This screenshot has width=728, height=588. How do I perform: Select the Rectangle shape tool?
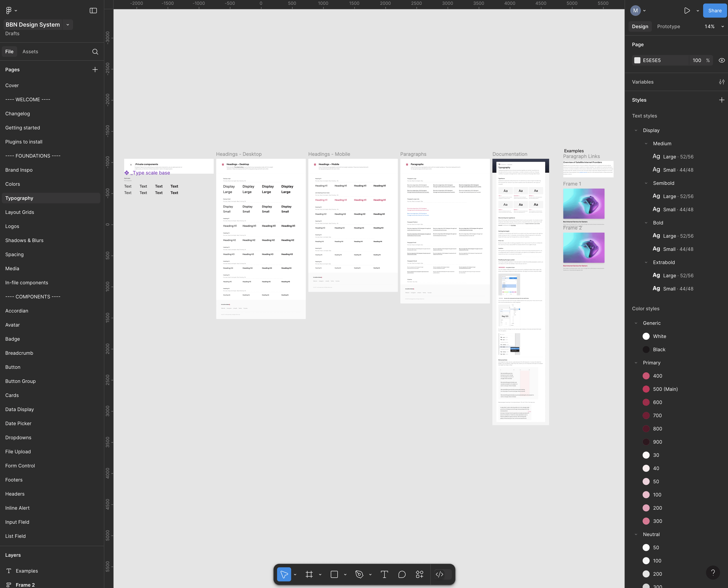[334, 574]
